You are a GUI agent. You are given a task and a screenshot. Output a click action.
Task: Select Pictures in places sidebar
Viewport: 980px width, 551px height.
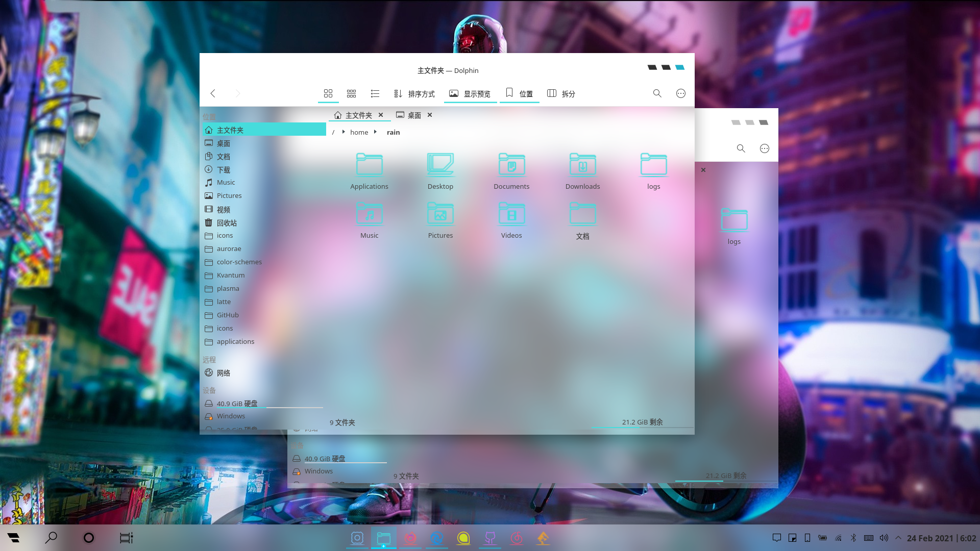264,196
